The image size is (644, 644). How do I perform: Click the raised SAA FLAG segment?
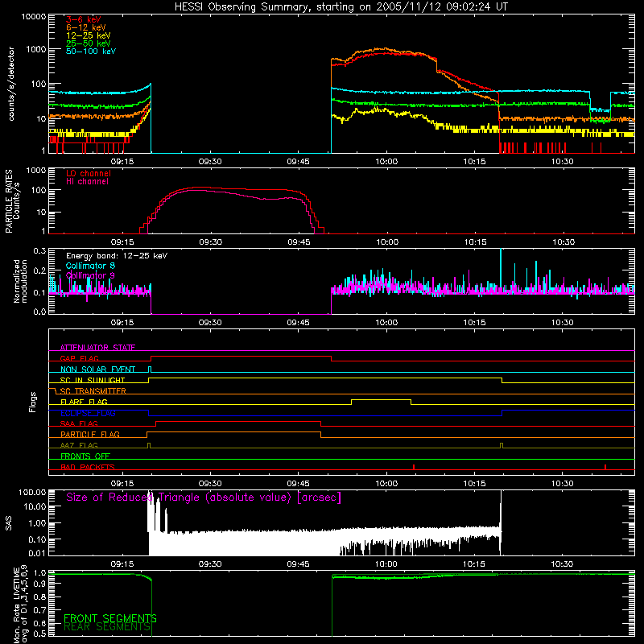(x=238, y=421)
